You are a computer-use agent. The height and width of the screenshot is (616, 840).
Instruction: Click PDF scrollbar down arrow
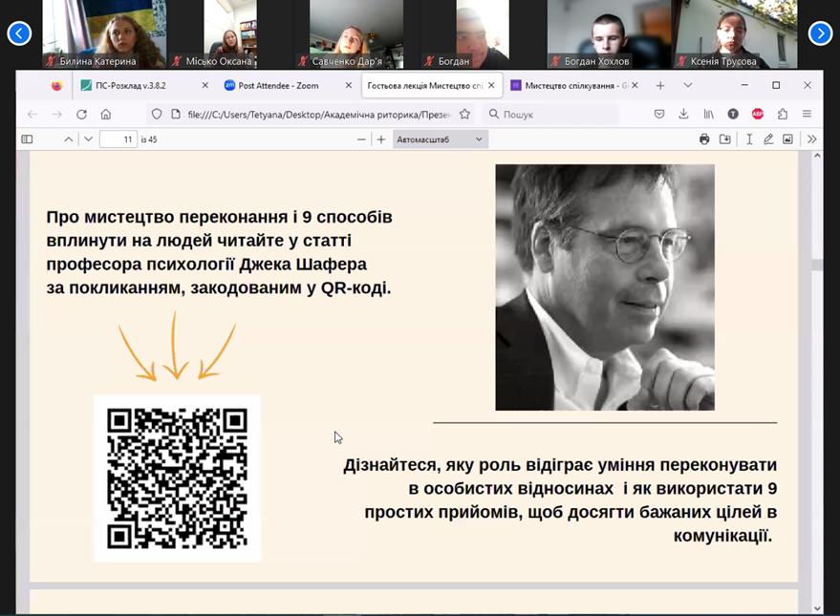point(817,608)
